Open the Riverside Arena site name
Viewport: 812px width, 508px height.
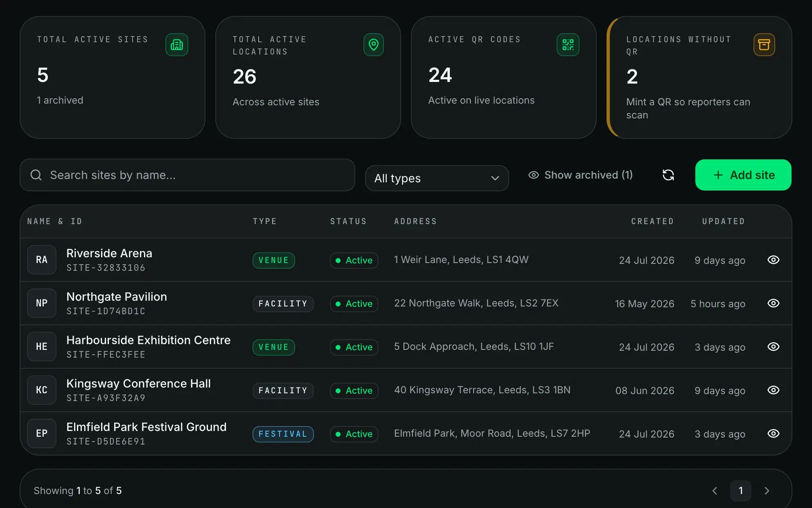[109, 253]
